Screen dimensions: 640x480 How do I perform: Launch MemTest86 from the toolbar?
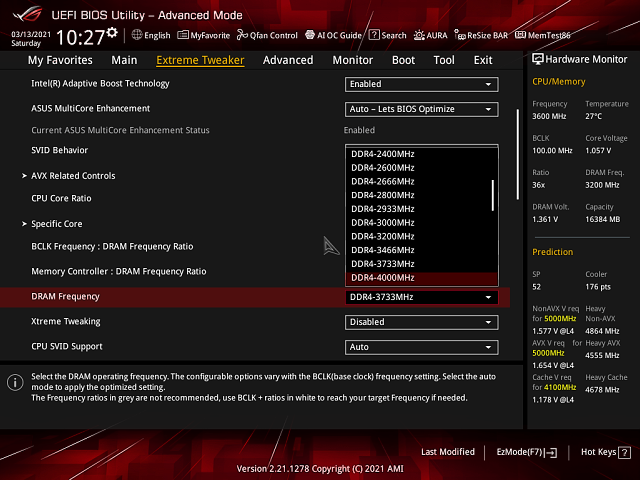[x=542, y=35]
